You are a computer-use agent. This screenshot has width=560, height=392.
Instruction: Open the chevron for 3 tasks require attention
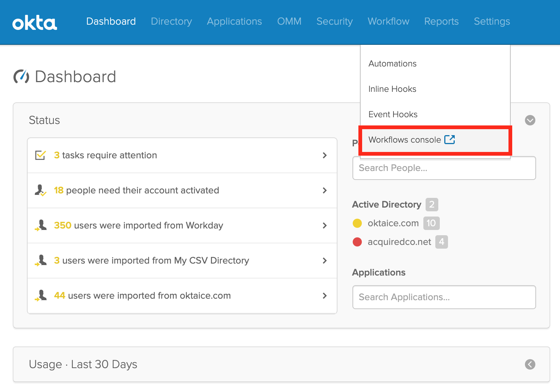pyautogui.click(x=324, y=155)
